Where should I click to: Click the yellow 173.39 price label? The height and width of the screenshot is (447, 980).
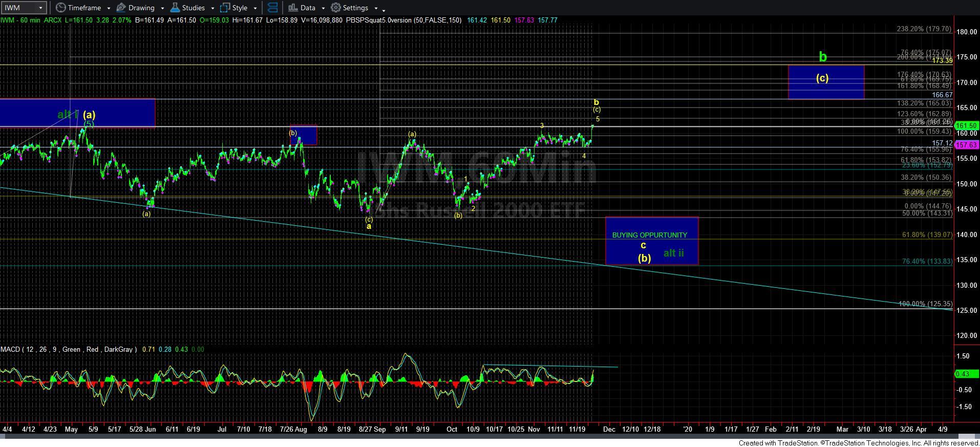[942, 61]
